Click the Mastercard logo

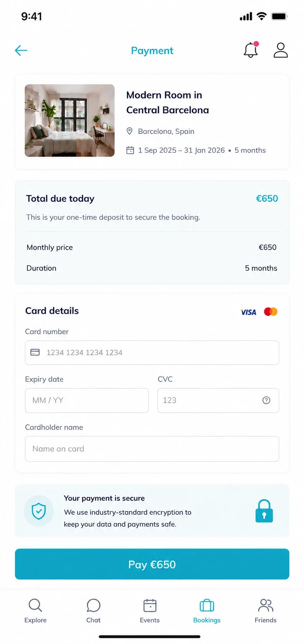coord(271,312)
